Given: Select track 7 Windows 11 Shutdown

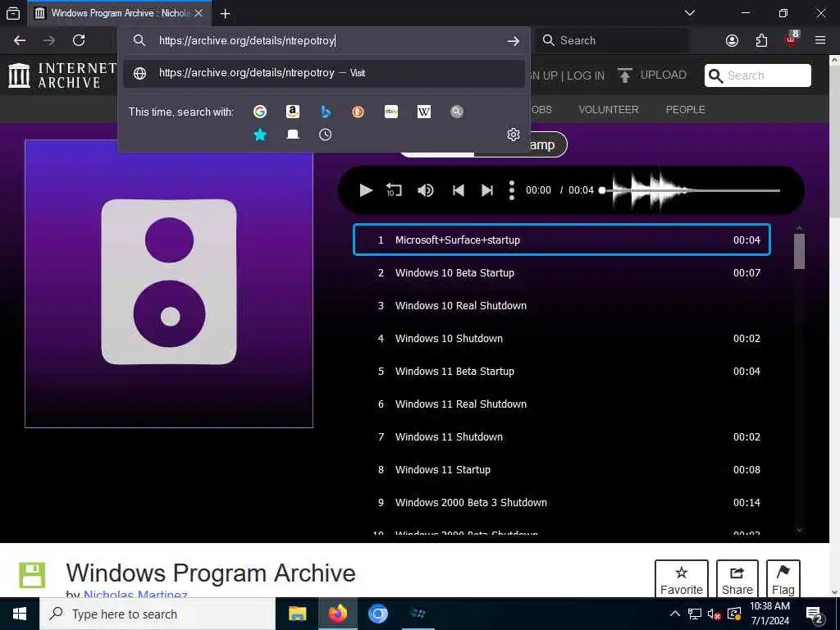Looking at the screenshot, I should pyautogui.click(x=561, y=436).
